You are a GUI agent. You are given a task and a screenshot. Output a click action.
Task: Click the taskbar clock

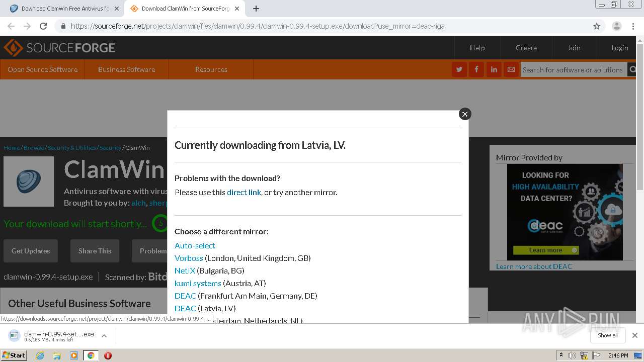coord(618,355)
